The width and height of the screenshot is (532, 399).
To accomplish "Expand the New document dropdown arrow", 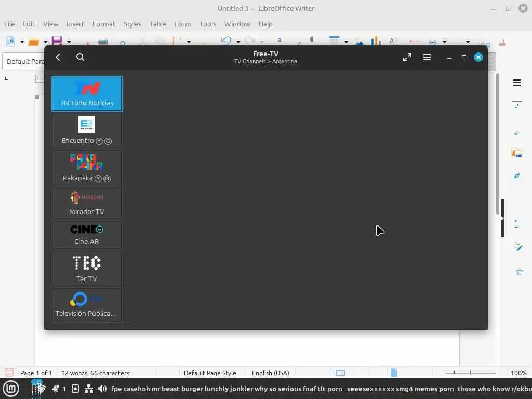I will coord(22,42).
